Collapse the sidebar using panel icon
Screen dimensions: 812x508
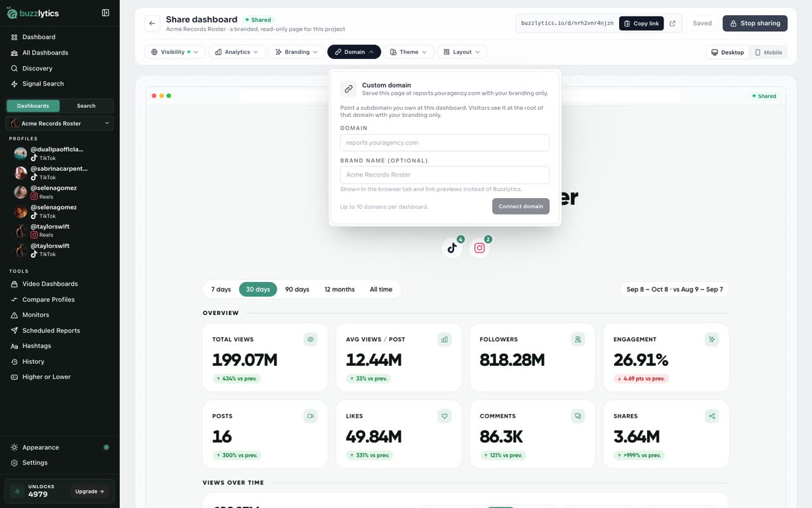[x=105, y=13]
